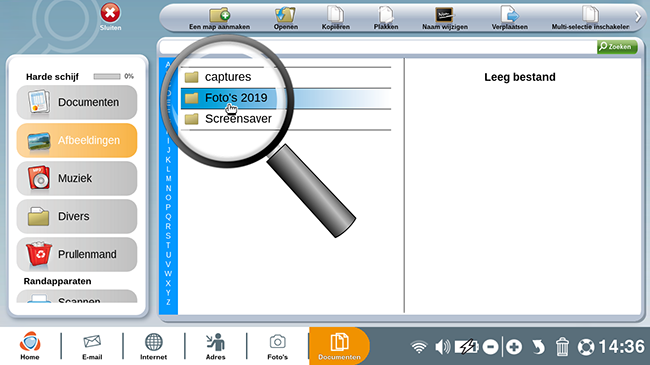Screen dimensions: 650x365
Task: Click the Openen toolbar icon
Action: coord(285,15)
